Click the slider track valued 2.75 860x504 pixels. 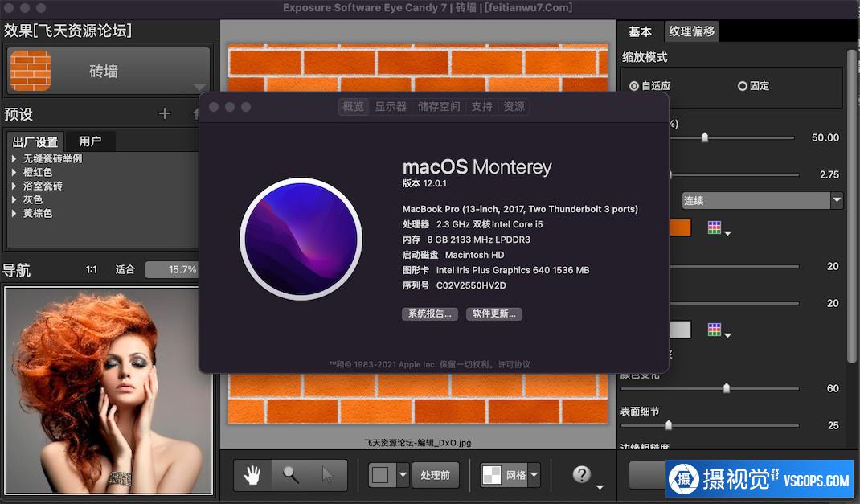734,174
